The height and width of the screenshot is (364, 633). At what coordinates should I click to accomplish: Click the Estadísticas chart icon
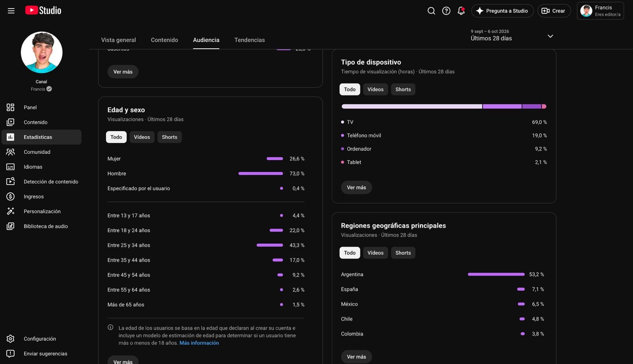pos(11,137)
